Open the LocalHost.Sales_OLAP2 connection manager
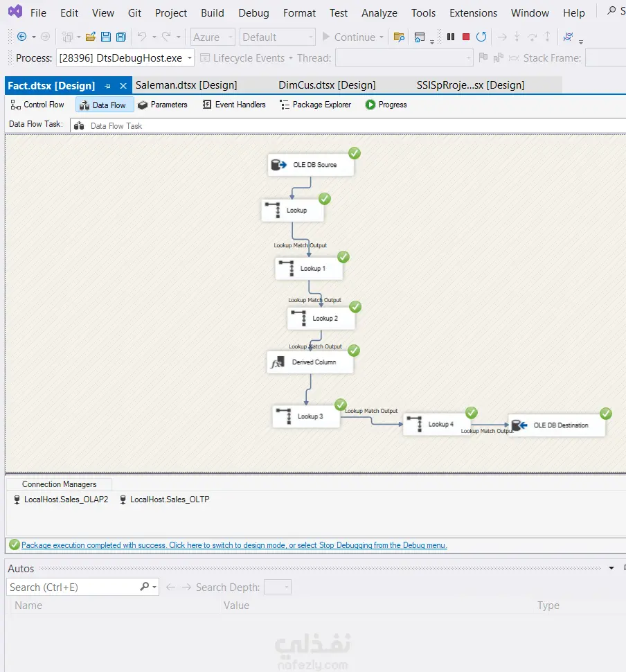 [61, 499]
